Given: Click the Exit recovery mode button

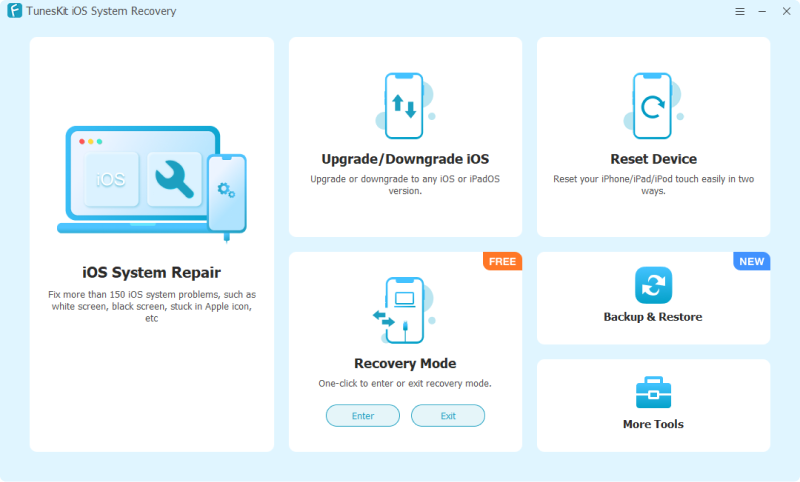Looking at the screenshot, I should point(448,416).
